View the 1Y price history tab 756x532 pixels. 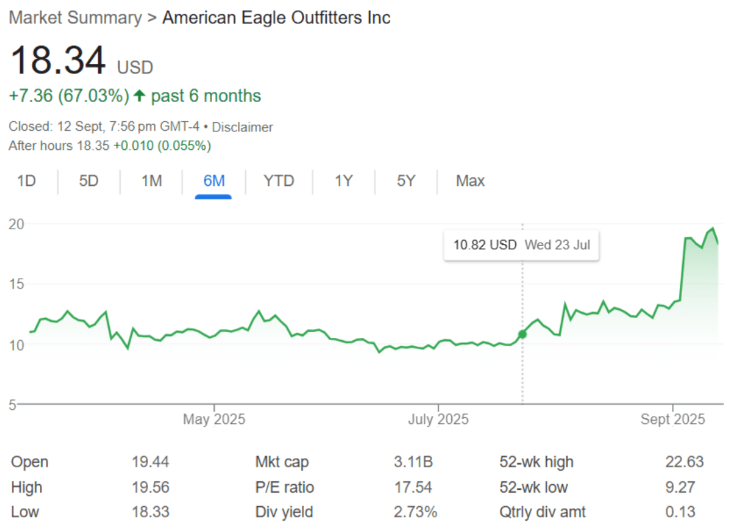click(343, 181)
